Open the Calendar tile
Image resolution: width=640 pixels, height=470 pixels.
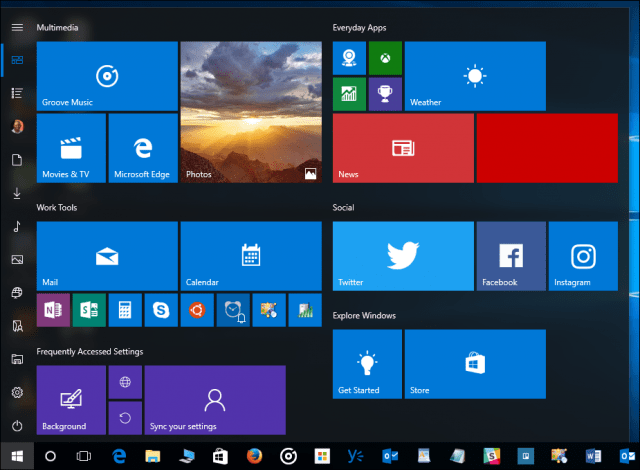(251, 256)
